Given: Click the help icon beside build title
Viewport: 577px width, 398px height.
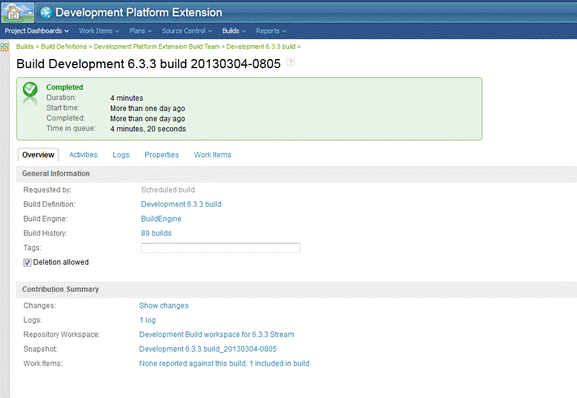Looking at the screenshot, I should click(290, 63).
